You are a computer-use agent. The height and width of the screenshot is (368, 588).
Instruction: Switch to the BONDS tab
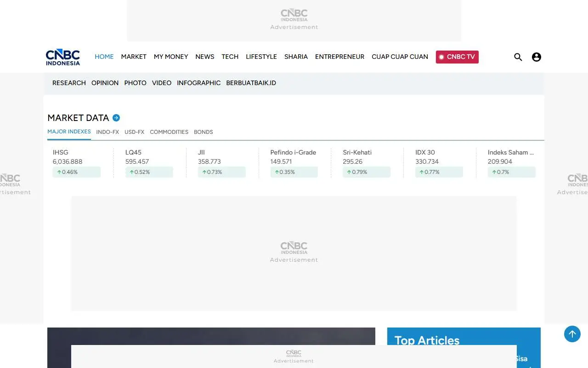[x=204, y=132]
